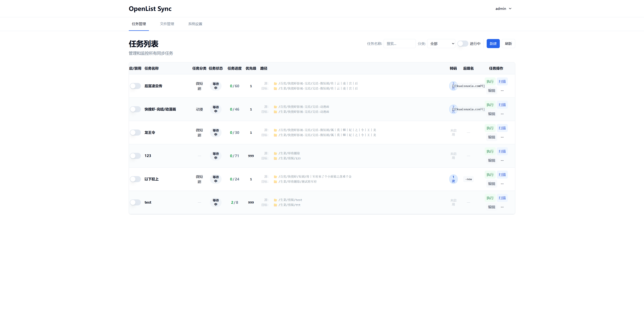Open ellipsis menu for 龙王令 task
The width and height of the screenshot is (644, 315).
(x=502, y=137)
